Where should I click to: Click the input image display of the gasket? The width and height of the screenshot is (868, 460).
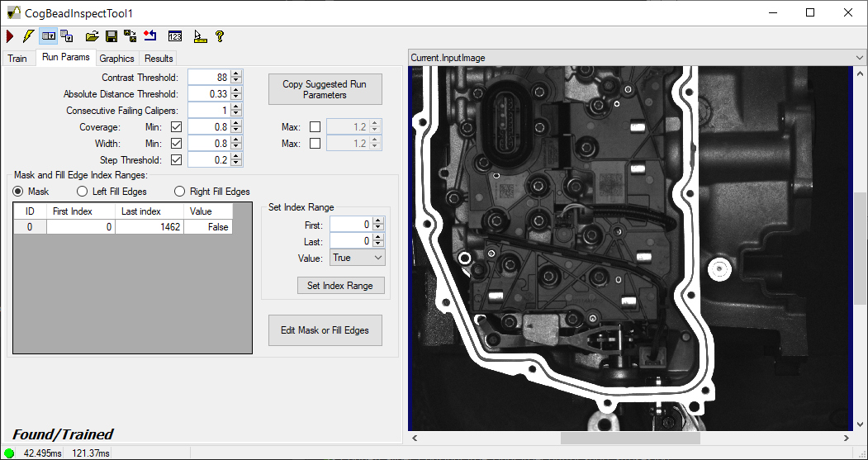click(630, 248)
